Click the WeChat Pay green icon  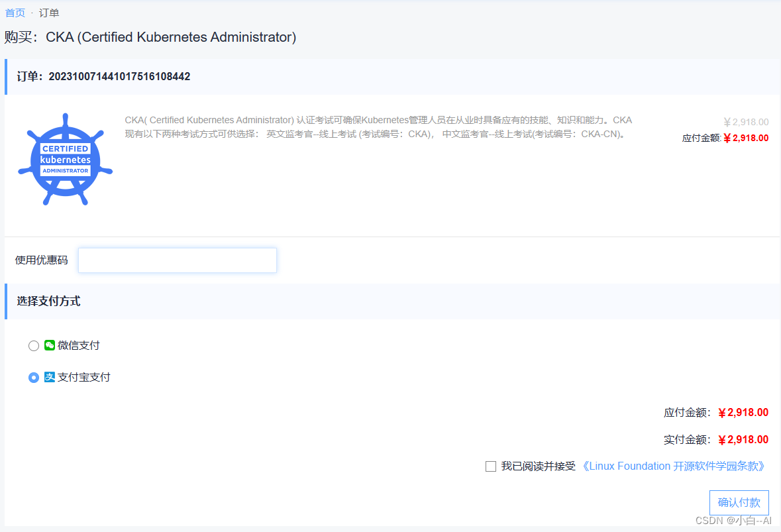pos(49,345)
